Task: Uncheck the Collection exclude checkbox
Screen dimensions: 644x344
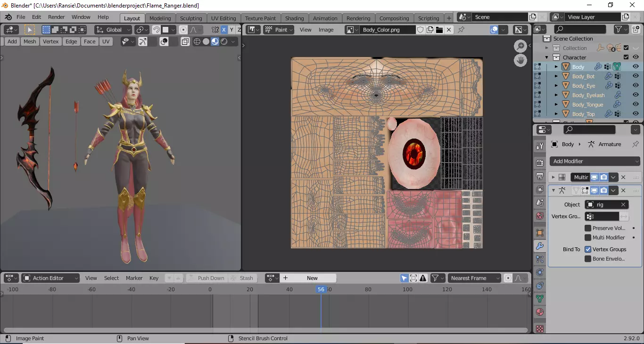Action: coord(626,48)
